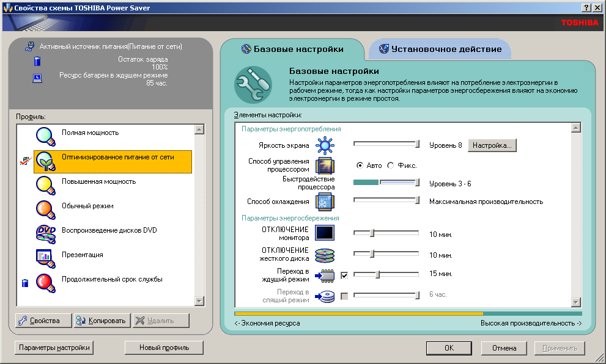Click the battery charge icon near Остаток заряда
The image size is (606, 364).
[x=37, y=61]
